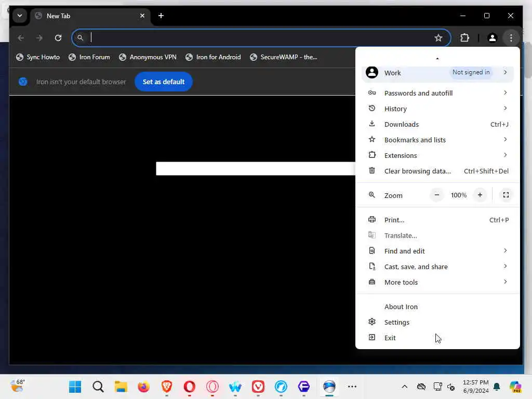Toggle fullscreen using the Zoom row icon
Screen dimensions: 532x399
pyautogui.click(x=506, y=195)
